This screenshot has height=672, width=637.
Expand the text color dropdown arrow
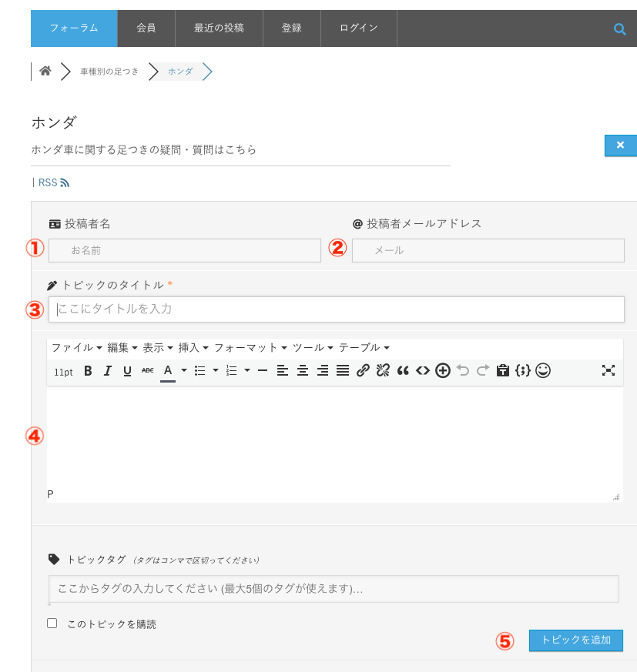(184, 371)
